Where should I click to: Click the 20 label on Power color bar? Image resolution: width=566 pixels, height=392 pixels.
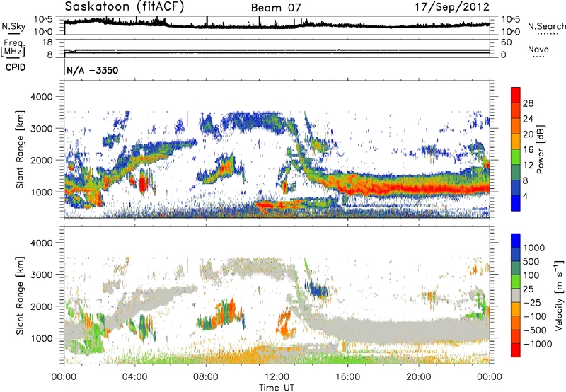(x=528, y=134)
